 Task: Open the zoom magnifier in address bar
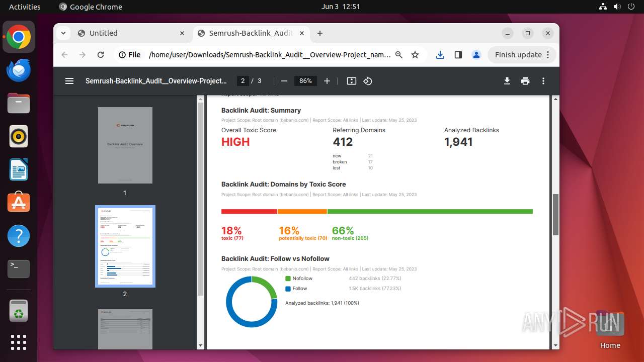click(x=399, y=55)
